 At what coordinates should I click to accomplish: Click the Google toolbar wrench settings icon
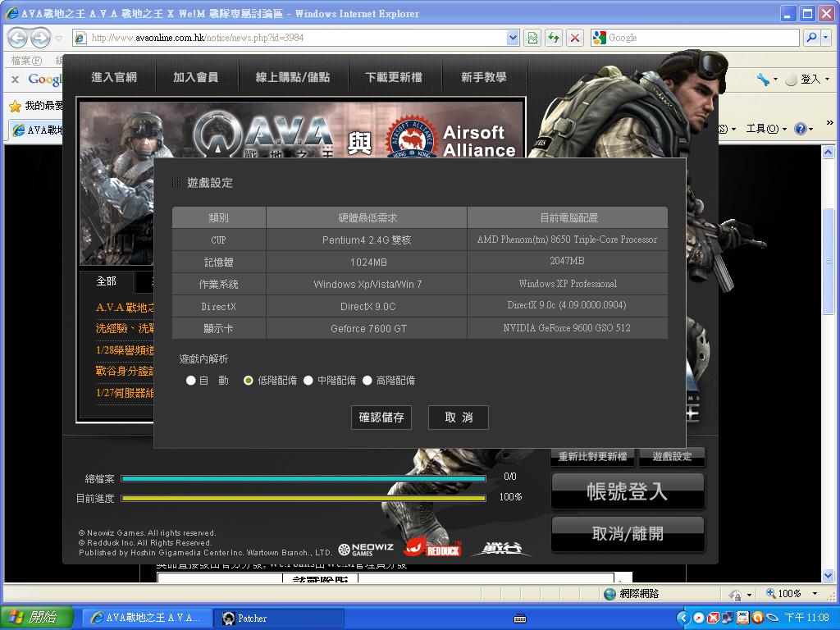coord(763,80)
